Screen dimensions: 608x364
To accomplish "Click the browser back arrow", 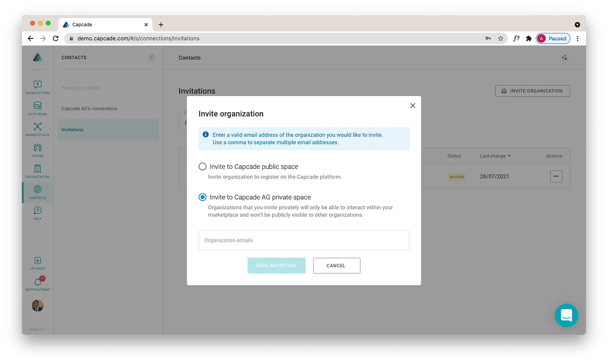I will pyautogui.click(x=30, y=38).
